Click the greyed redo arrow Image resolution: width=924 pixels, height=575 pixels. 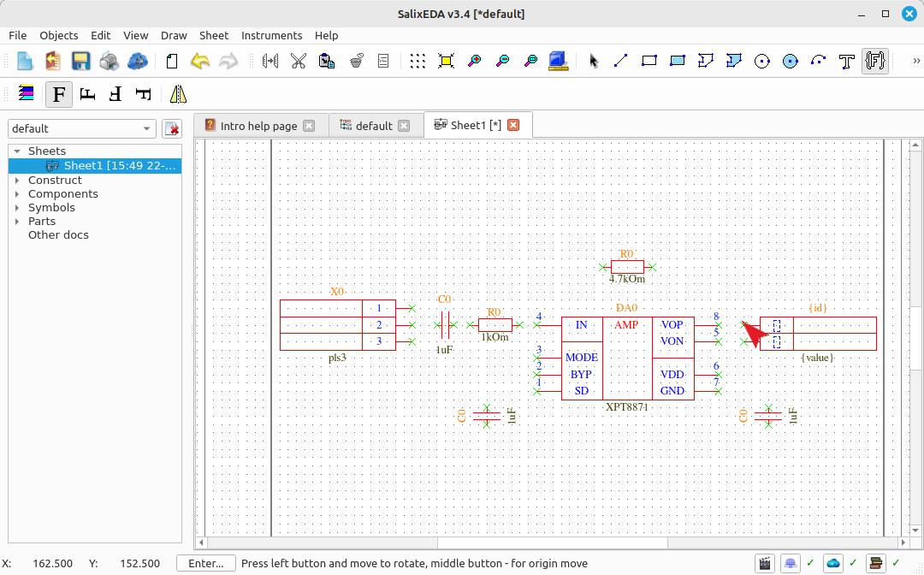click(x=228, y=62)
